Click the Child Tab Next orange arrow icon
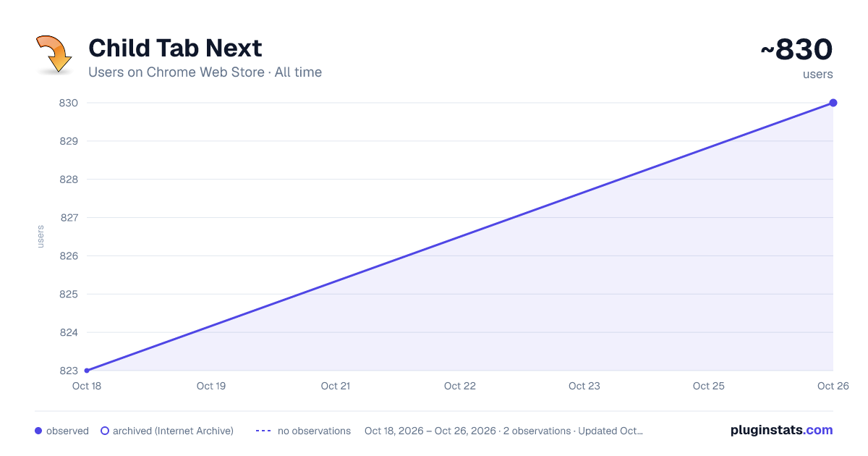The height and width of the screenshot is (456, 868). 54,54
